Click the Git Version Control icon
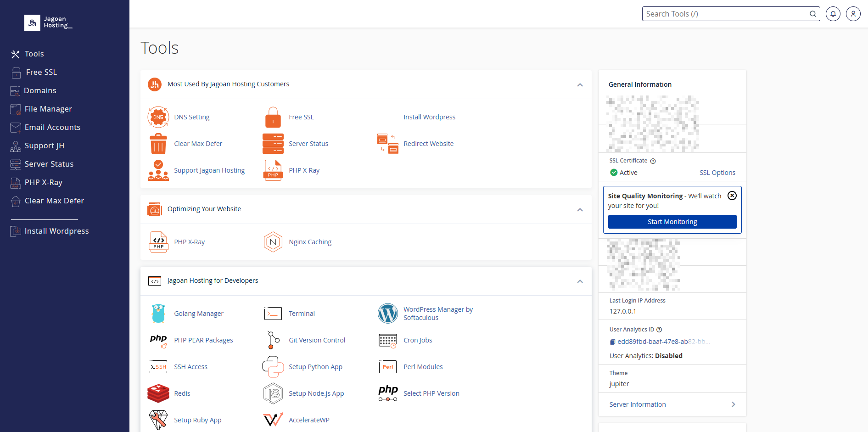 point(273,340)
